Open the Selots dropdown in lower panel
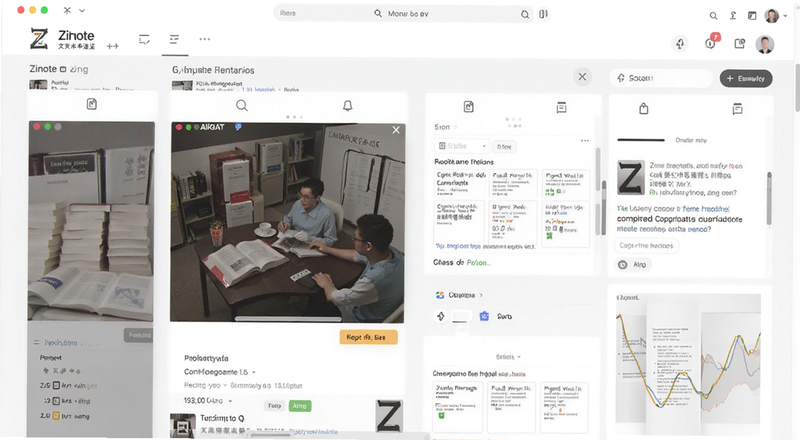 508,357
